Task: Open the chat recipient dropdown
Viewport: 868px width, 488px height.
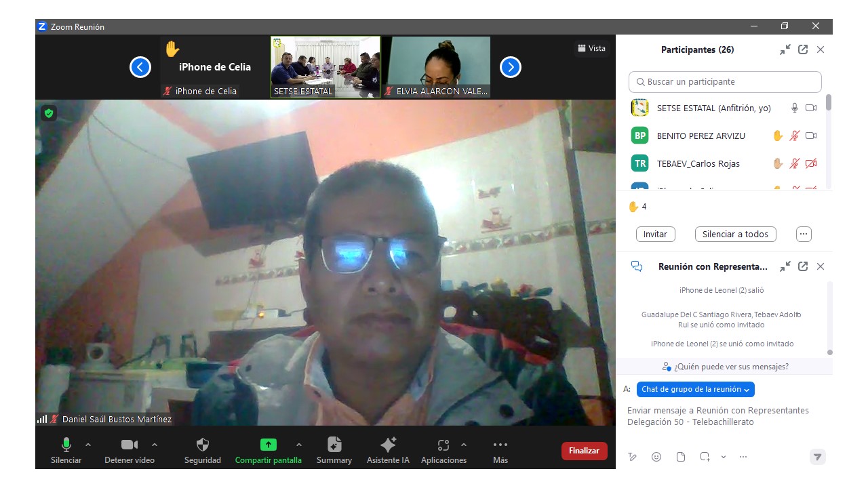Action: [695, 389]
